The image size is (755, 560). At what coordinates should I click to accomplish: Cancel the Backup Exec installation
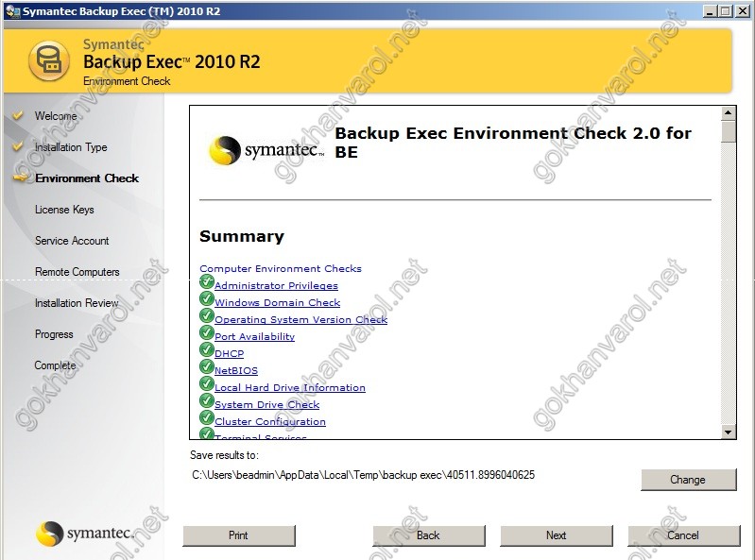[x=682, y=535]
